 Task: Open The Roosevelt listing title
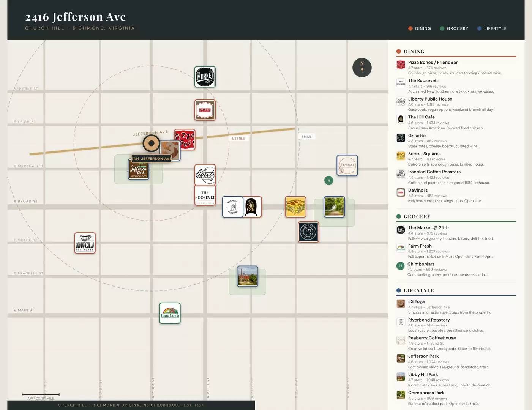[423, 80]
